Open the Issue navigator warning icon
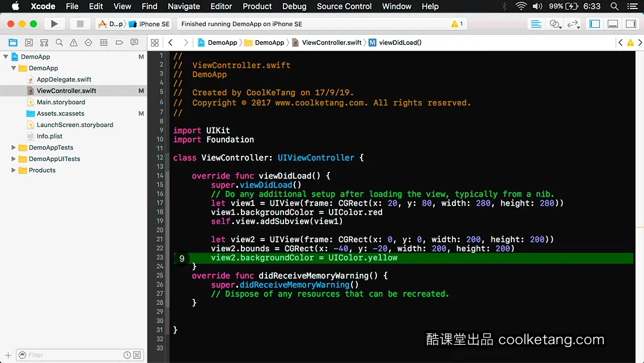This screenshot has width=644, height=363. tap(74, 43)
